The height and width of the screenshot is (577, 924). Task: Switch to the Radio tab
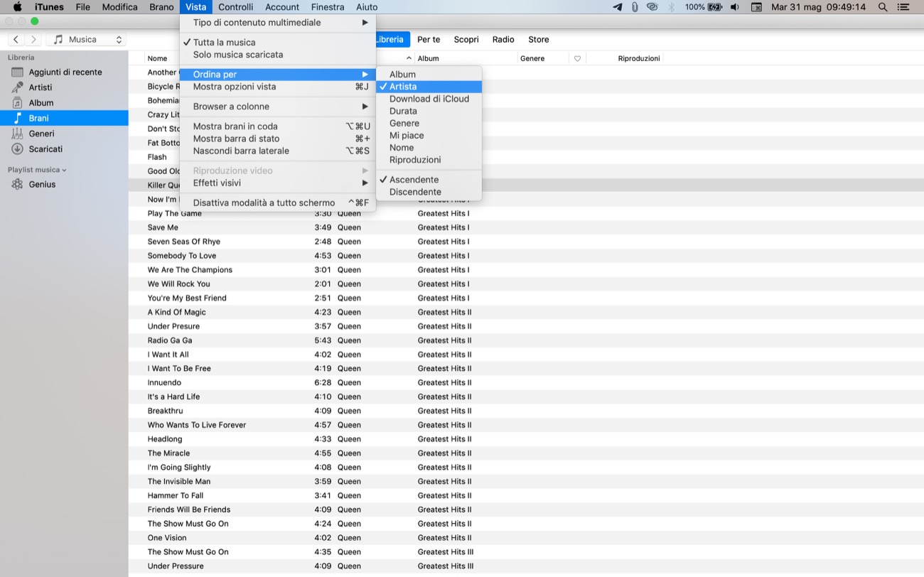pyautogui.click(x=503, y=40)
